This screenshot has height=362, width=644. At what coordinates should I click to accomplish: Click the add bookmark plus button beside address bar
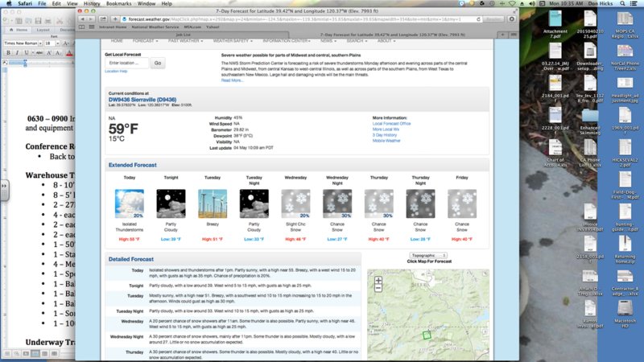click(115, 19)
